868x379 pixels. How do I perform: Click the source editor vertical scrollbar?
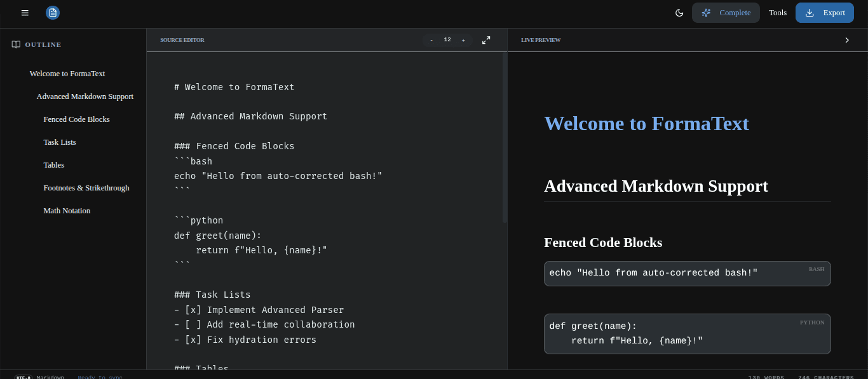505,136
